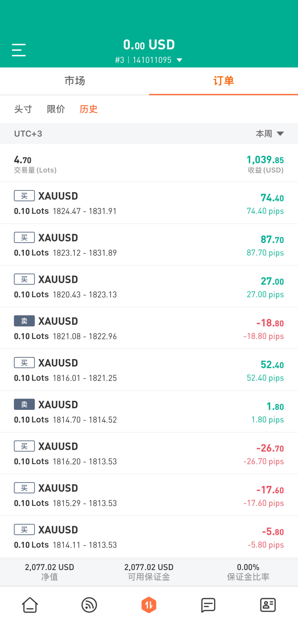Tap the 净值 2,077.02 USD summary

coord(50,572)
